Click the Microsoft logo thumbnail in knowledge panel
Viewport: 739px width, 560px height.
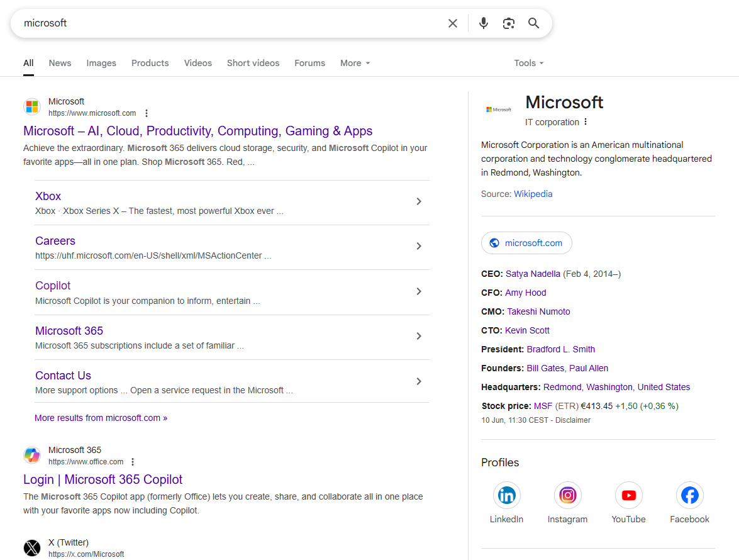[x=499, y=109]
